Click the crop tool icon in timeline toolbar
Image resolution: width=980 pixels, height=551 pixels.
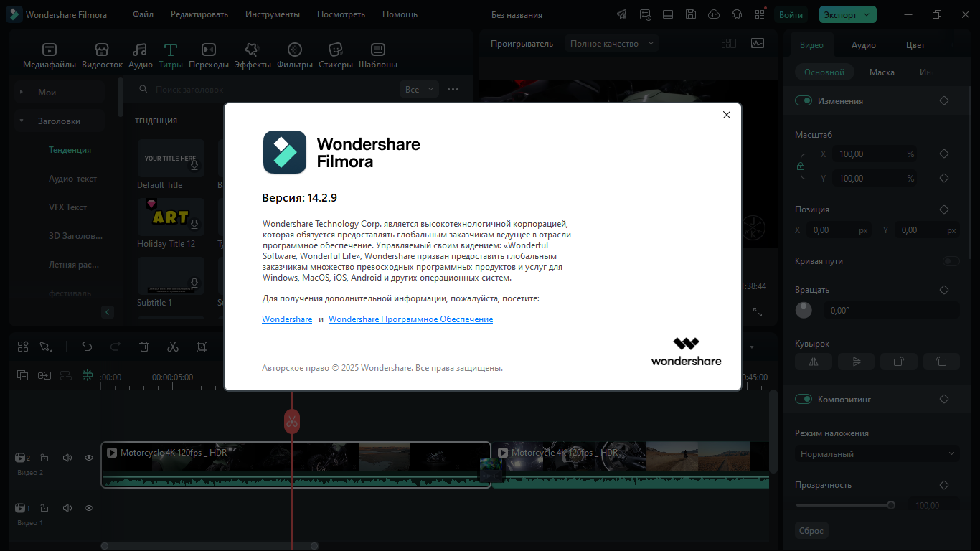coord(202,347)
